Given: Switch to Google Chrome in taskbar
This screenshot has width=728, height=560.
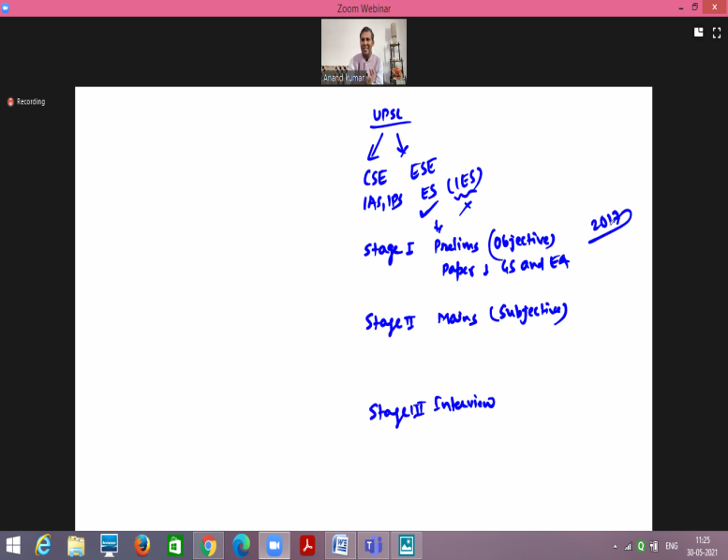Looking at the screenshot, I should point(208,545).
